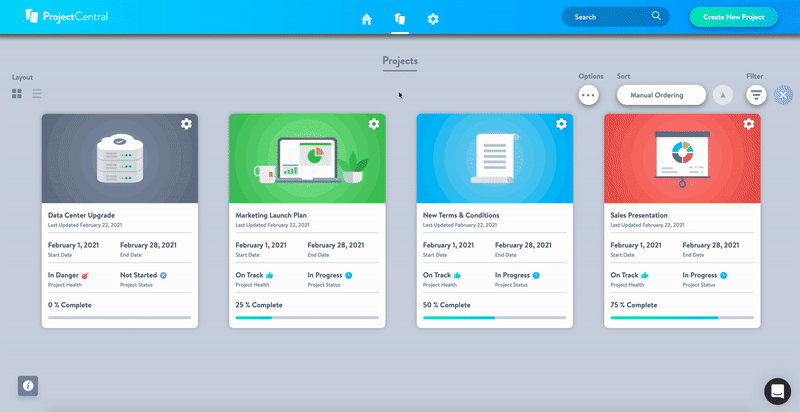Open Data Center Upgrade card settings gear

coord(186,124)
